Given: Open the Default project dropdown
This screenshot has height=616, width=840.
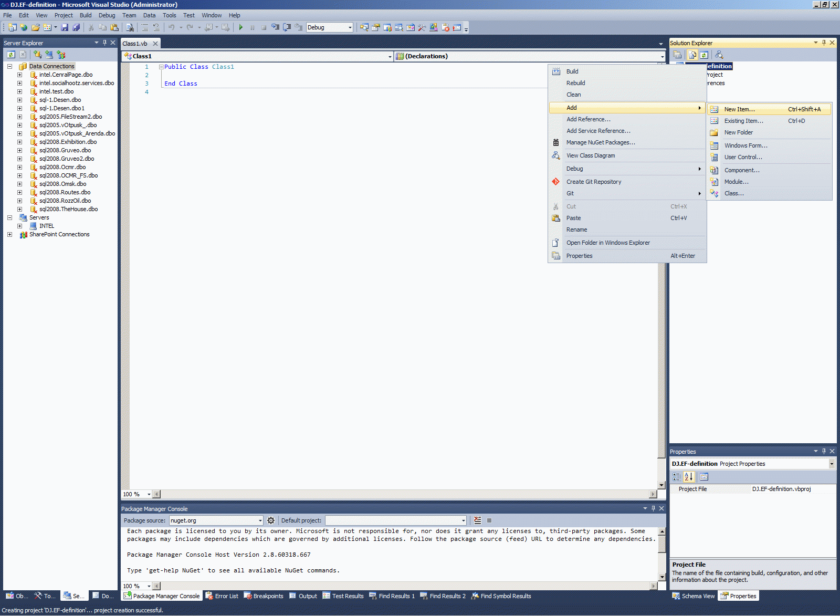Looking at the screenshot, I should (464, 520).
